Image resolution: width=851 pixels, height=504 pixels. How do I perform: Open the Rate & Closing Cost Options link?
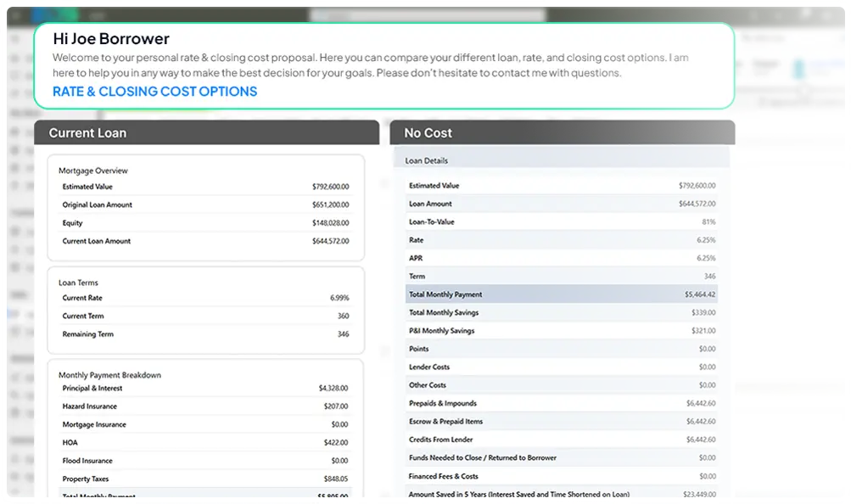tap(154, 92)
